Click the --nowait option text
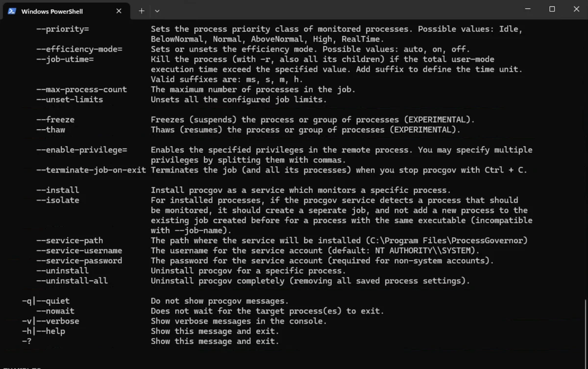 tap(55, 311)
